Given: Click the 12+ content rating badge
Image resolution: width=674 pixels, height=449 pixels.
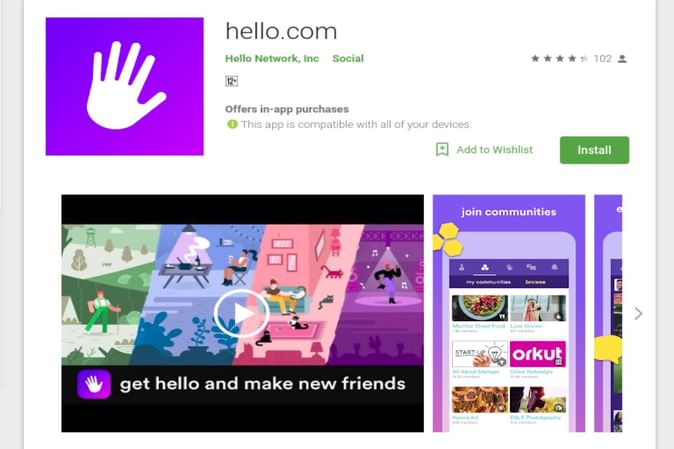Looking at the screenshot, I should (x=231, y=81).
